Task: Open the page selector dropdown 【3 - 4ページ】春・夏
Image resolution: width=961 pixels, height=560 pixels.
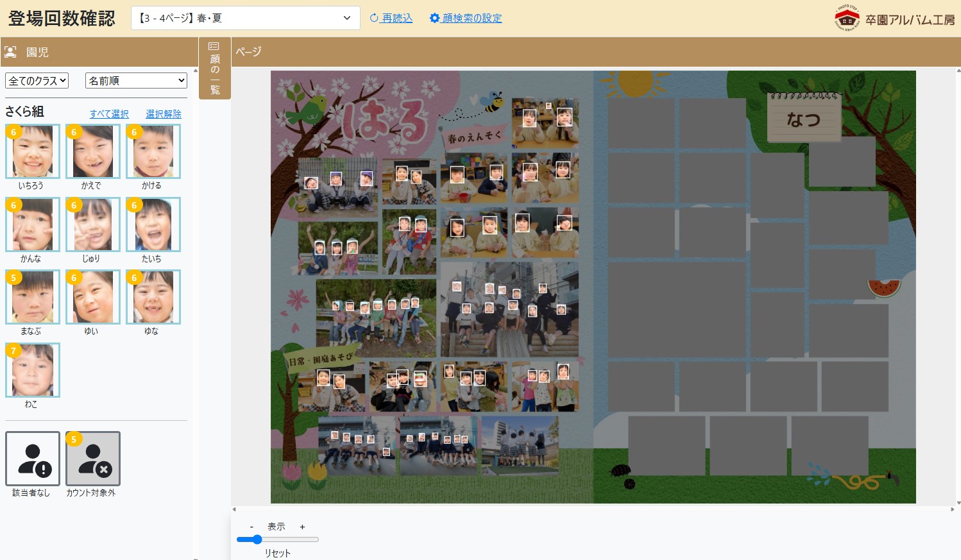Action: tap(246, 18)
